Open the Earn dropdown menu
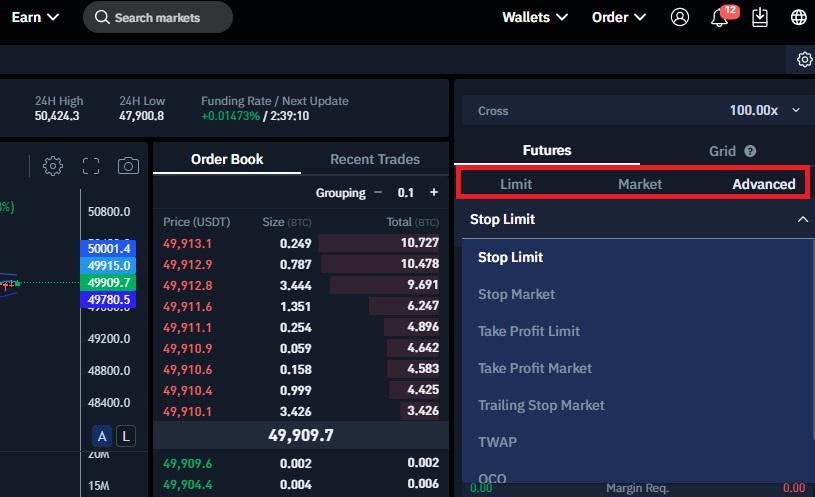 (35, 17)
